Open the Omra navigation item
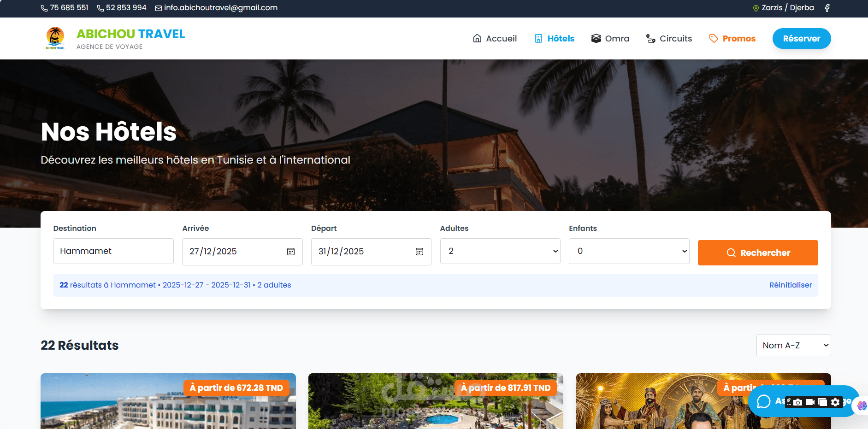This screenshot has width=868, height=429. tap(610, 38)
